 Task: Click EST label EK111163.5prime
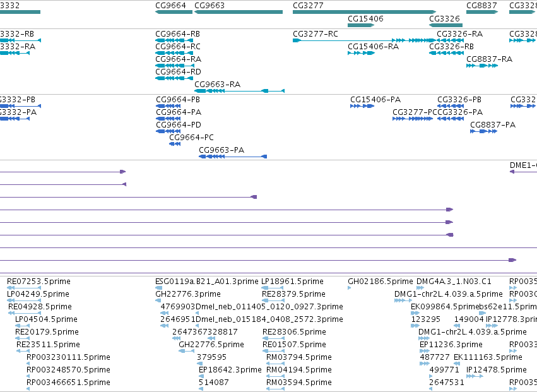tap(488, 357)
